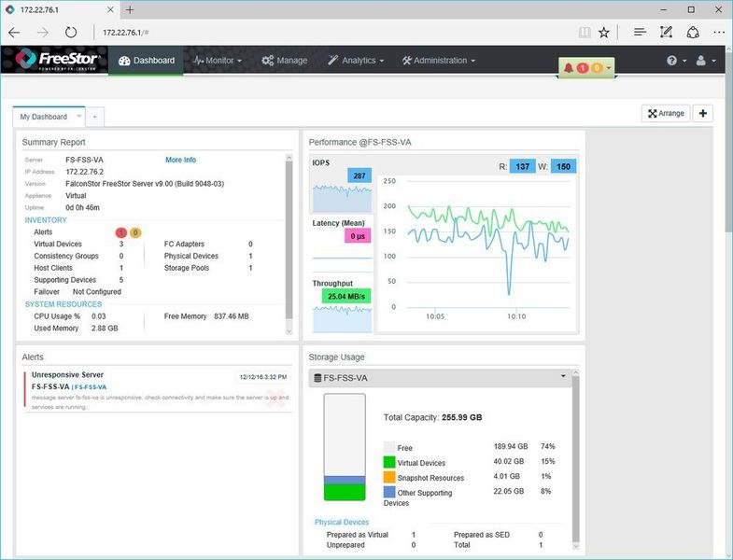Click the red alerts badge in Inventory
This screenshot has width=733, height=560.
click(120, 232)
